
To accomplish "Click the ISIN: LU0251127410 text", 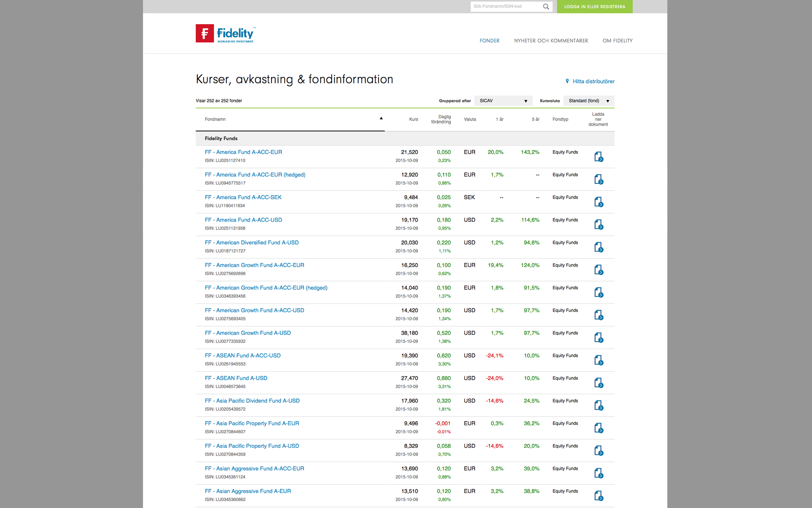I will pos(225,161).
